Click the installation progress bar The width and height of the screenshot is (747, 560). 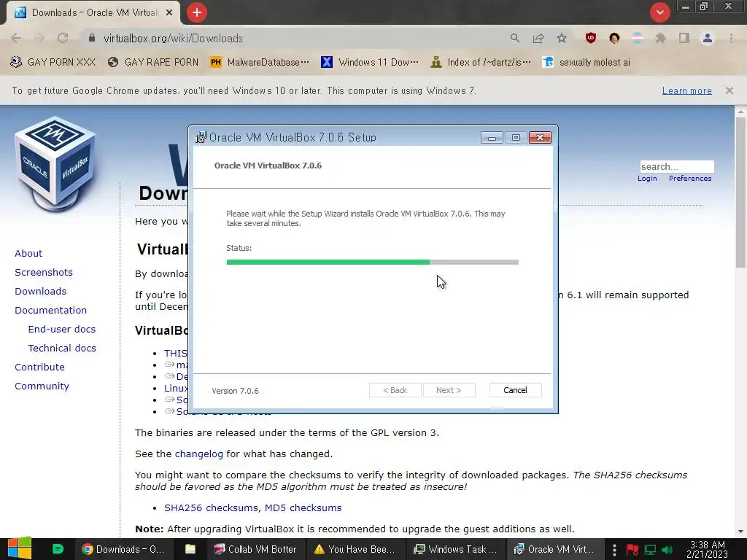tap(373, 262)
